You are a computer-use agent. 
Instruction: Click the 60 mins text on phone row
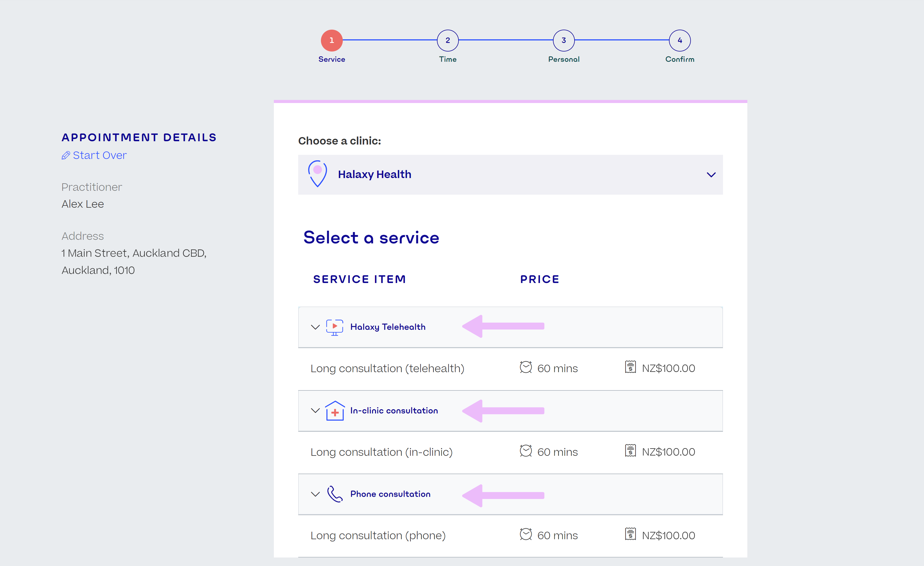(x=557, y=536)
